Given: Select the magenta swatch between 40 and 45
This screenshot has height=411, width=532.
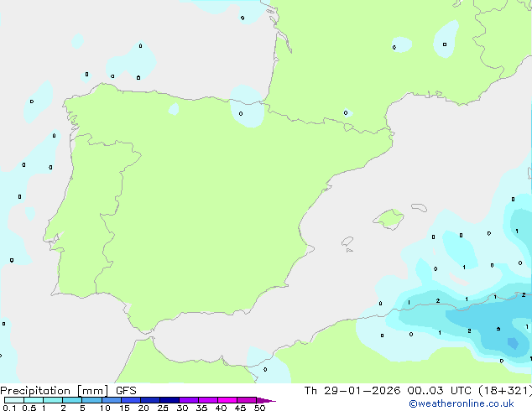Looking at the screenshot, I should [227, 400].
